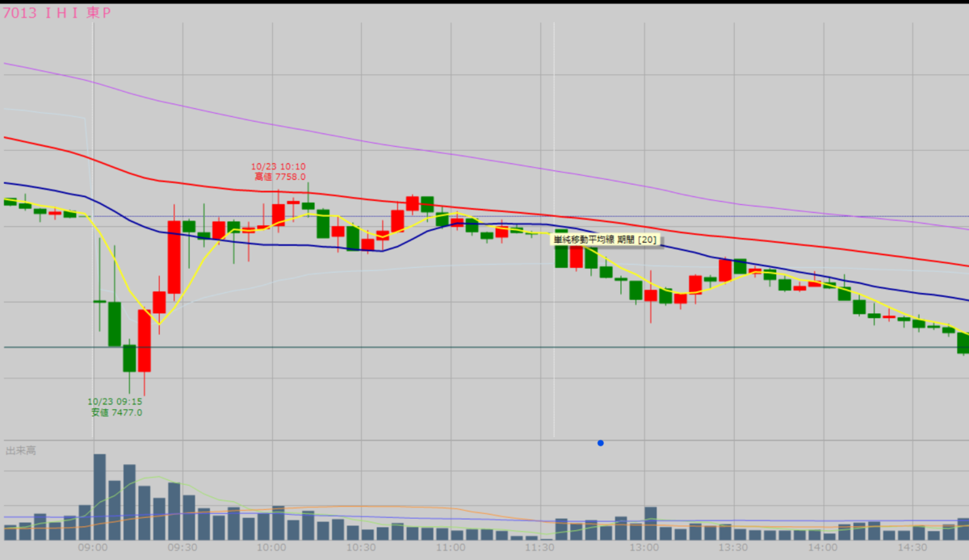969x560 pixels.
Task: Click the 出来高 volume panel label
Action: tap(20, 450)
